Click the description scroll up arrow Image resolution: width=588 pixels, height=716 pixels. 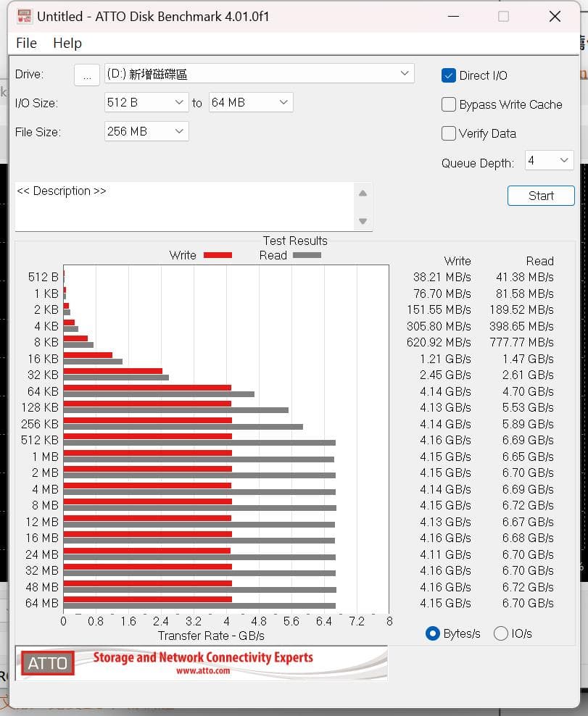pos(363,193)
